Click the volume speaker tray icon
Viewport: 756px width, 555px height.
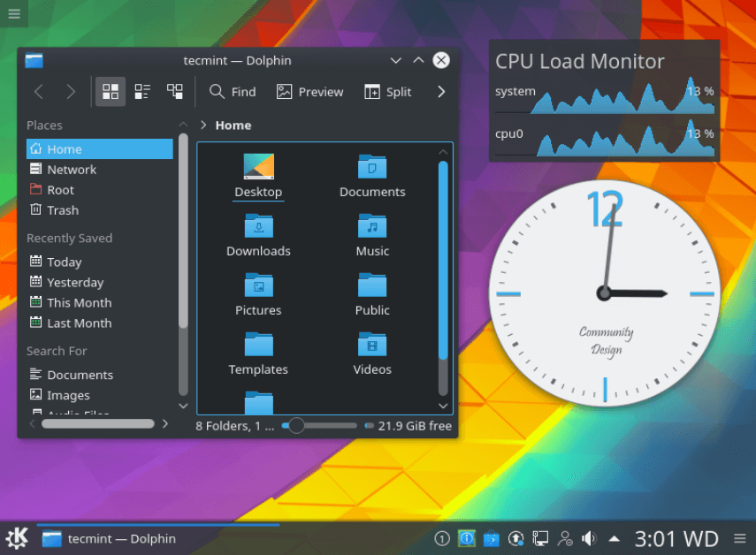[589, 538]
